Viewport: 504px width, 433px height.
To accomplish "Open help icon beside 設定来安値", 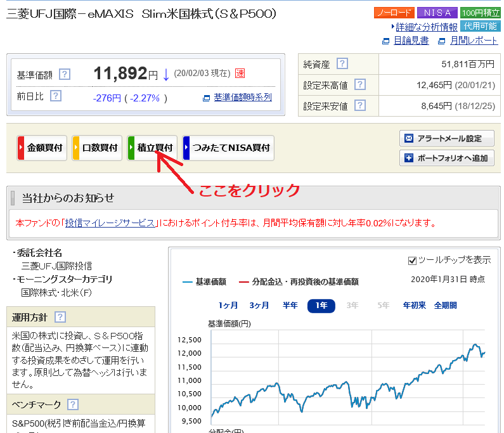I will [360, 105].
